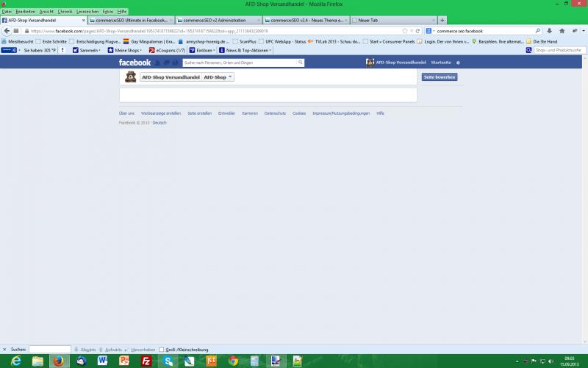The width and height of the screenshot is (588, 368).
Task: Toggle Groß-/Kleinschreibung checkbox in find bar
Action: [162, 349]
